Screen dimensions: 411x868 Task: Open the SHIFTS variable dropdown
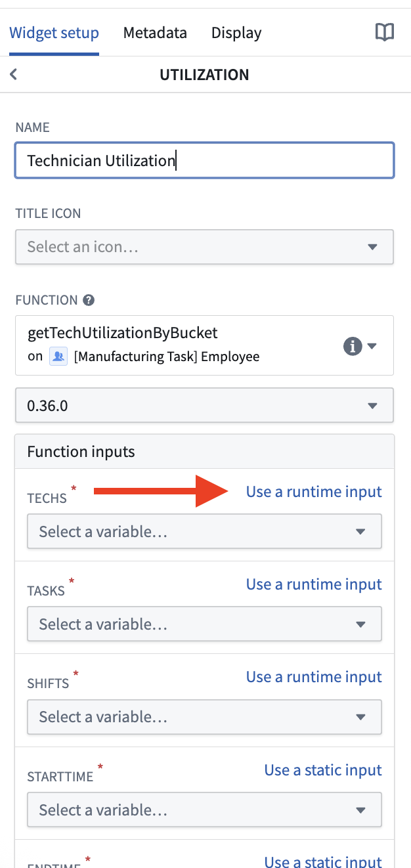coord(204,716)
